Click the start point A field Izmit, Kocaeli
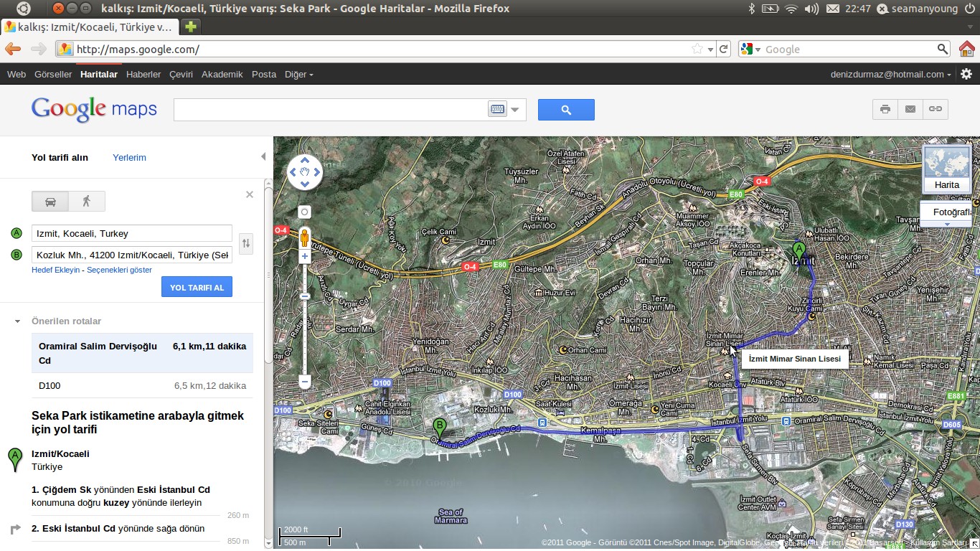The image size is (980, 551). pyautogui.click(x=132, y=233)
